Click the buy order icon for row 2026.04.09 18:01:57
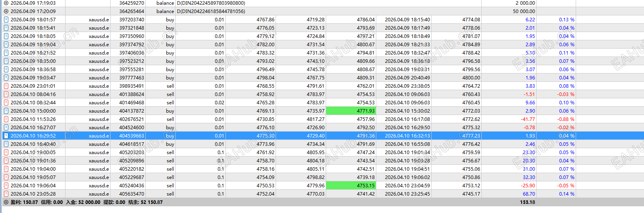This screenshot has height=213, width=644. click(6, 19)
